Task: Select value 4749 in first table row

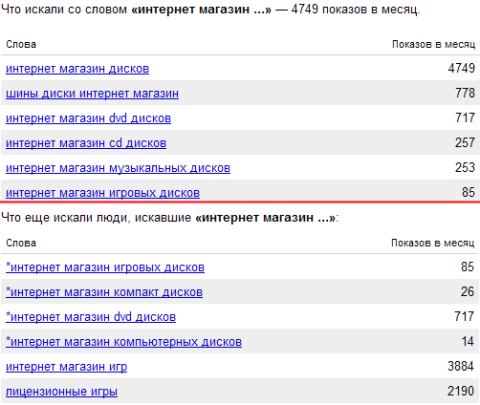Action: pyautogui.click(x=461, y=68)
